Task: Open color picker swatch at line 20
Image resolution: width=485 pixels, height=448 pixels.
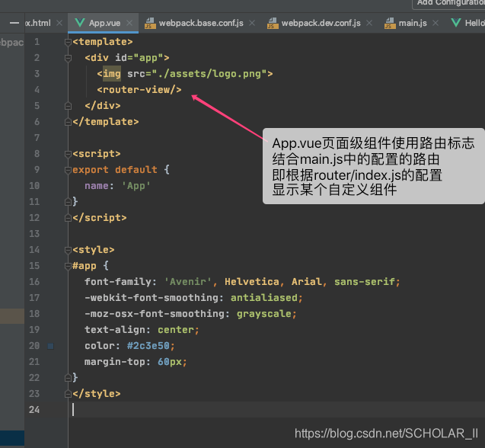Action: pos(51,346)
